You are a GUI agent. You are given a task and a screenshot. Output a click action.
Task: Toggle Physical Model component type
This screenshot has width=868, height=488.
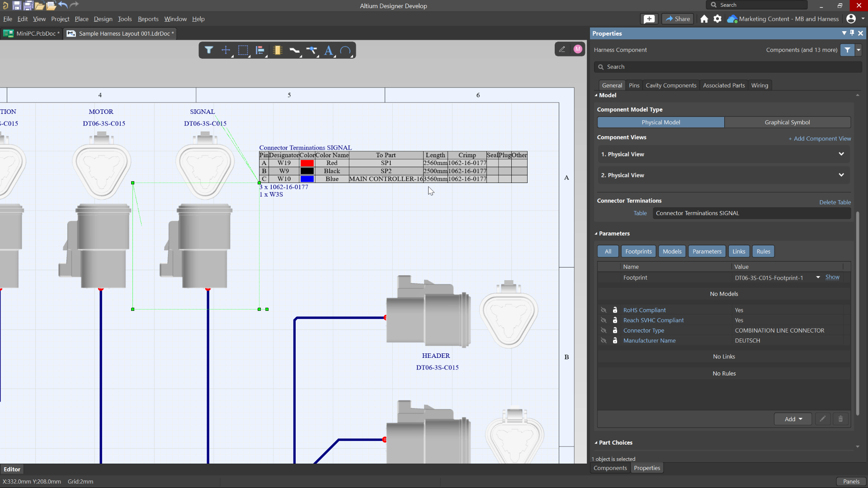660,122
